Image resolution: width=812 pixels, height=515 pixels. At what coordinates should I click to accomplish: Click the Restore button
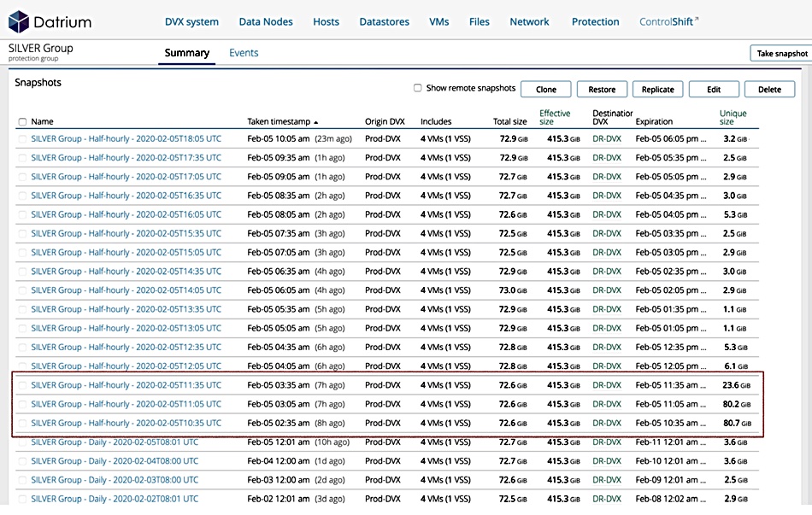[602, 89]
